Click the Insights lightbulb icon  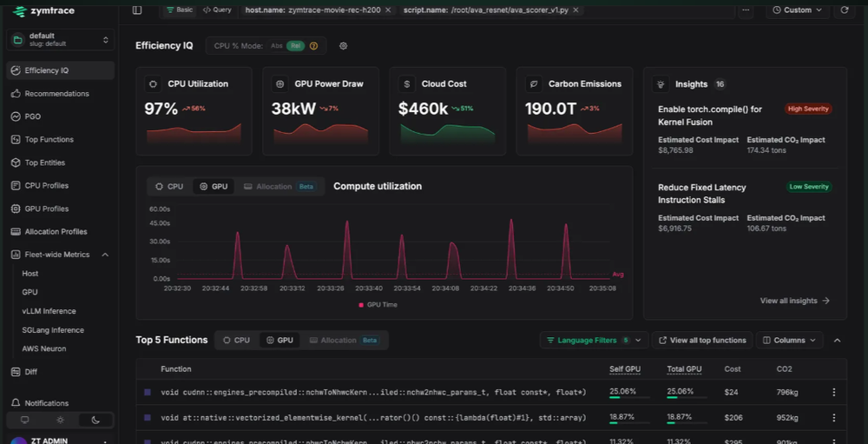pos(661,84)
